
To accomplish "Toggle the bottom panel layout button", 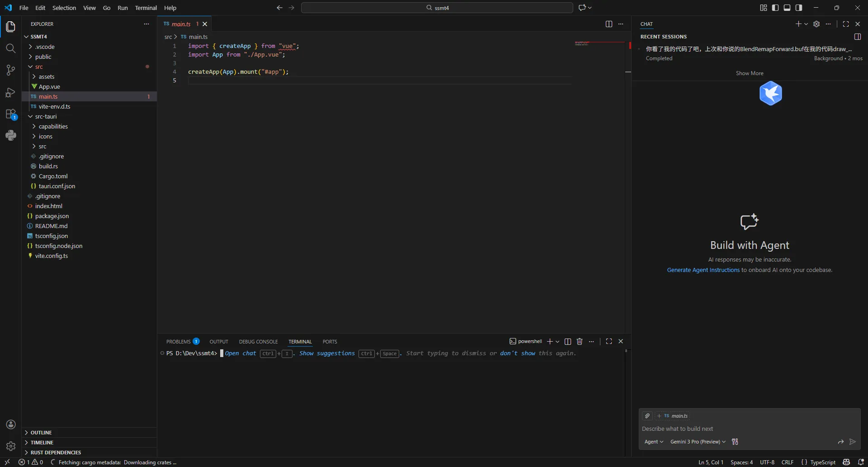I will coord(787,8).
